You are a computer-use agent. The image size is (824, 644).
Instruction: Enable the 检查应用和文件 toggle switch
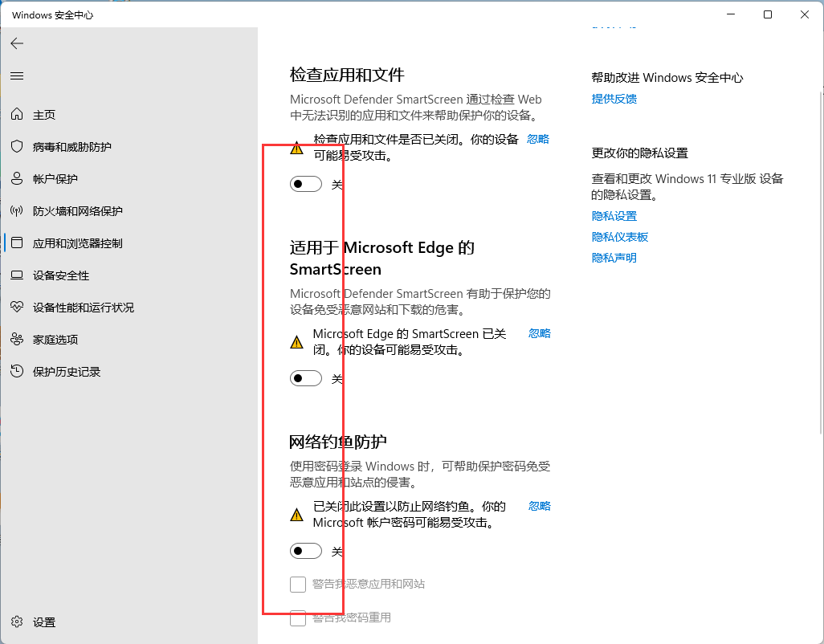coord(306,185)
